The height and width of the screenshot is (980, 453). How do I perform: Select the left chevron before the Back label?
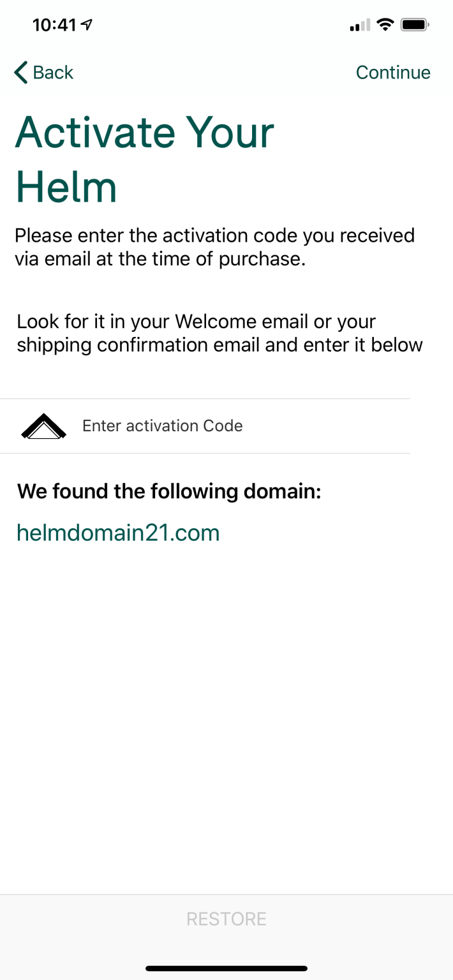click(19, 72)
